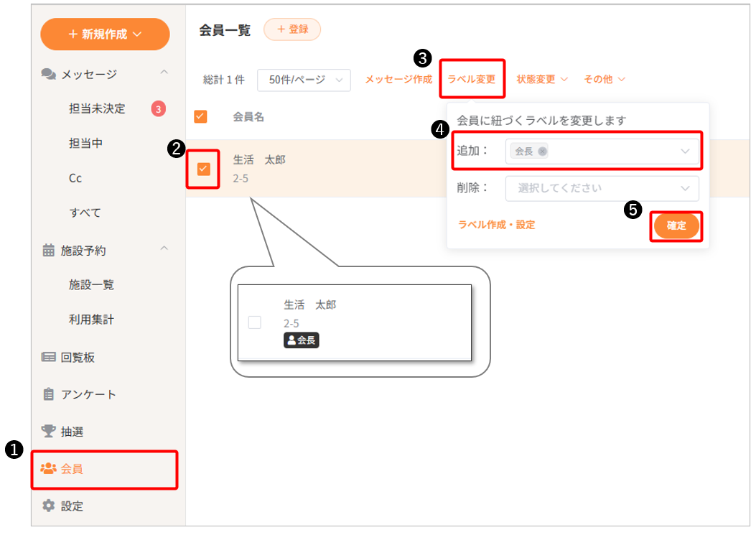Open the 50件/ページ page size dropdown
This screenshot has width=756, height=540.
click(304, 80)
